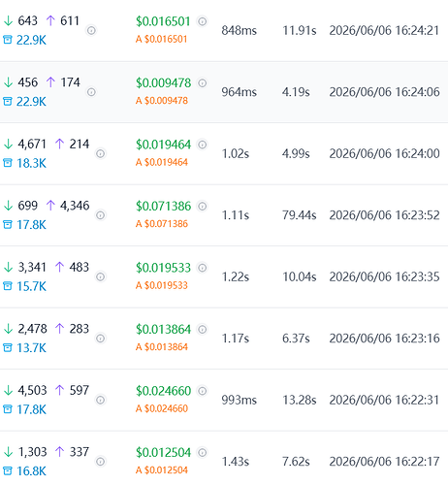Open cost details icon next to $0.012504
Screen dimensions: 448x485
click(203, 452)
